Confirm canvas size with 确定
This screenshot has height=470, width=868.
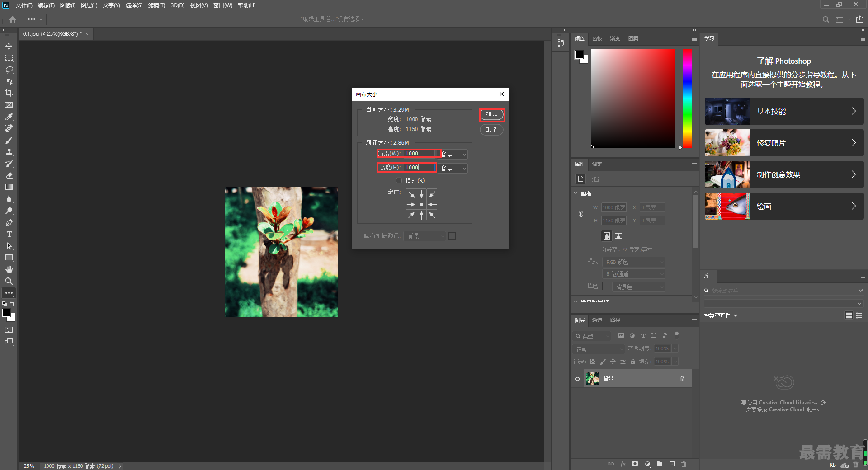[492, 115]
